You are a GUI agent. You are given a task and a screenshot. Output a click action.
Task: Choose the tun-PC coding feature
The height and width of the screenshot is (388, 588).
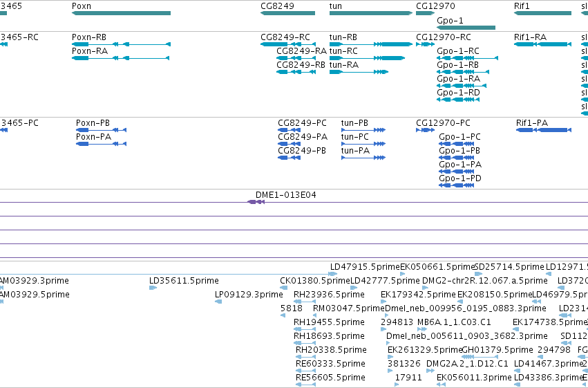point(363,144)
